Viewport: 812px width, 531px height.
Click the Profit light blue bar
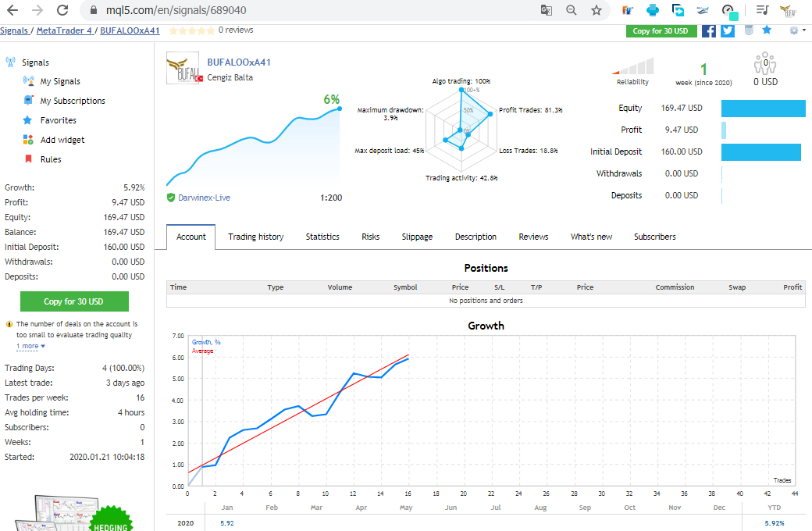pyautogui.click(x=724, y=130)
